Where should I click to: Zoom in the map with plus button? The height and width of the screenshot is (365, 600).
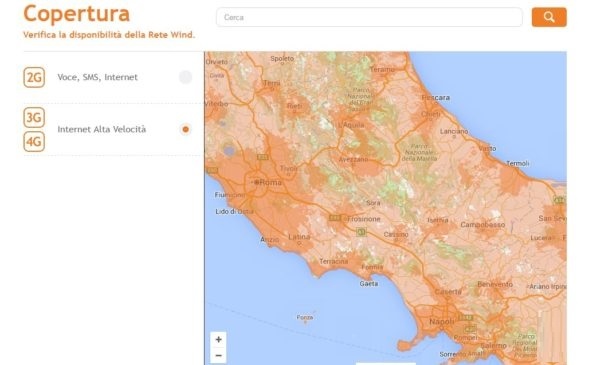point(218,339)
